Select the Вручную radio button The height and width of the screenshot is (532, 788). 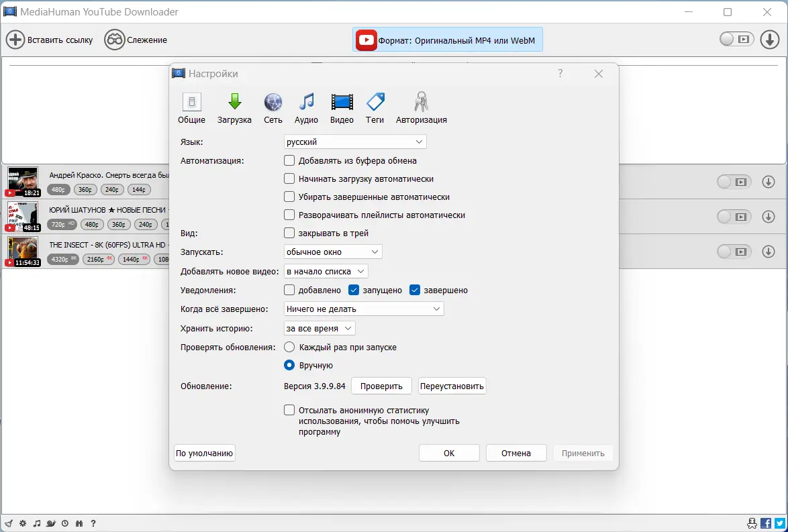coord(289,365)
